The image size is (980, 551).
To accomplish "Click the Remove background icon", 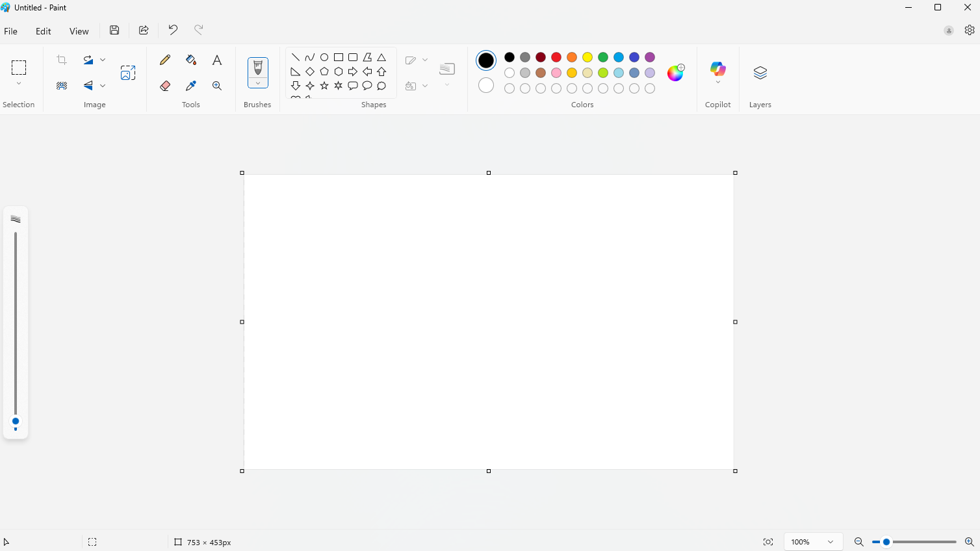I will (x=62, y=86).
